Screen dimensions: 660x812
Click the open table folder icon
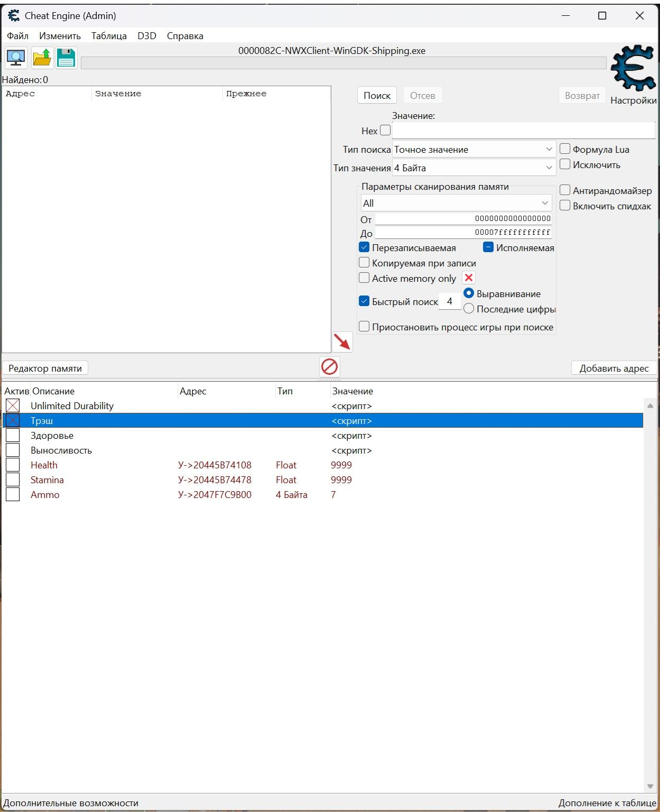tap(42, 58)
